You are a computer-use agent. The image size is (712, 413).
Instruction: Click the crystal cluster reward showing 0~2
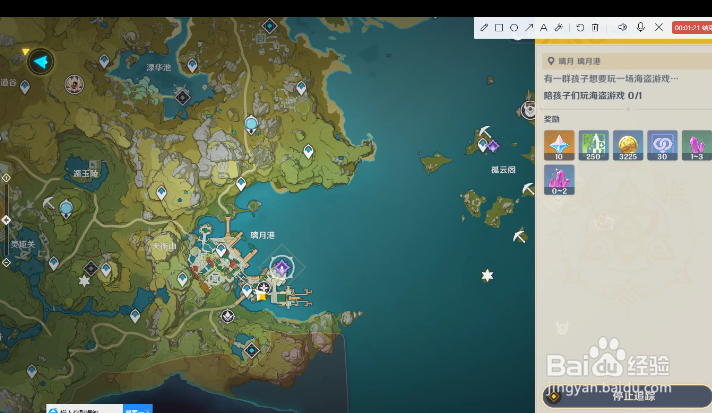559,180
